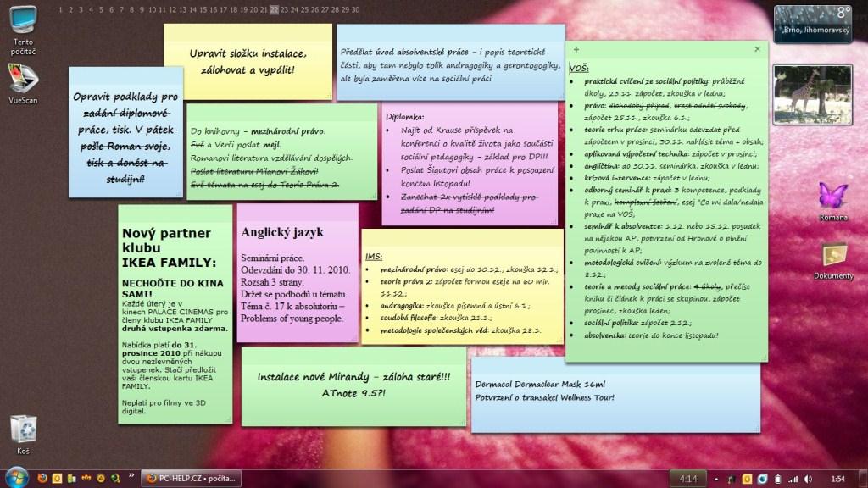The width and height of the screenshot is (868, 488).
Task: Open the Tento počítač desktop icon
Action: [x=23, y=21]
